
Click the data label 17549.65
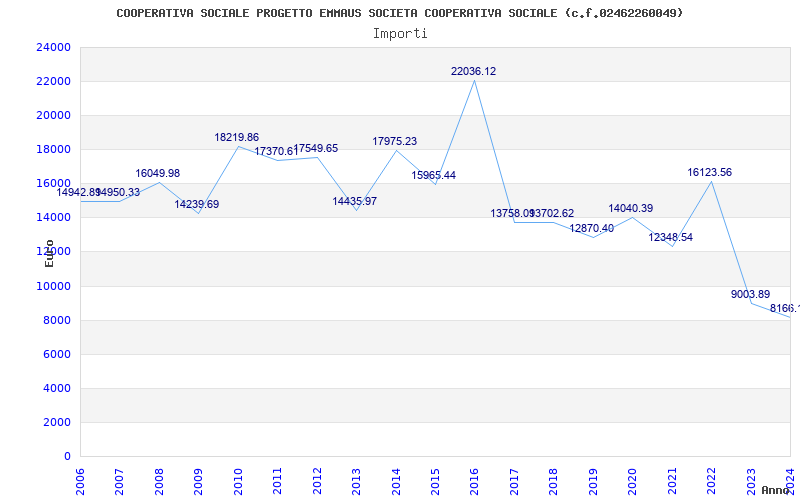point(315,148)
